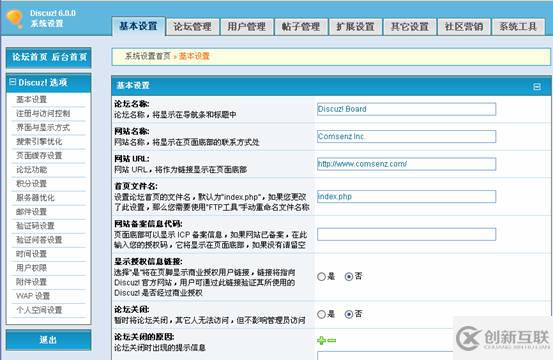Viewport: 553px width, 360px height.
Task: Collapse the Discuz! 选项 sidebar section
Action: coord(13,82)
